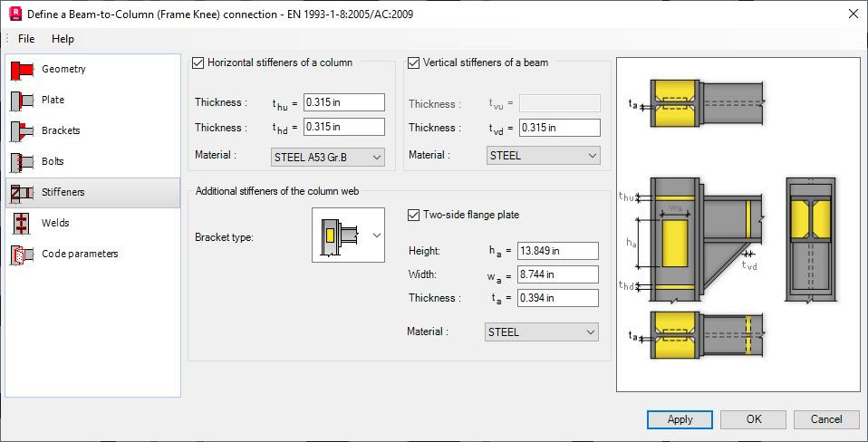
Task: Open vertical stiffeners Material dropdown
Action: (x=543, y=156)
